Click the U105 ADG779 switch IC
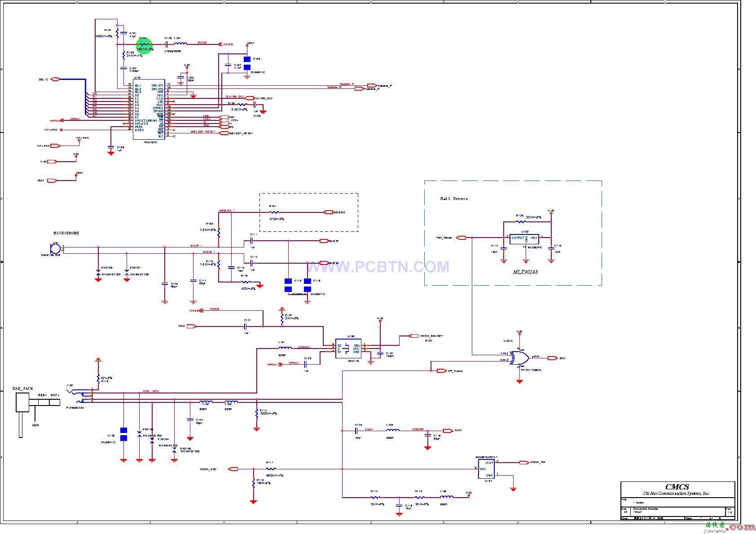This screenshot has width=756, height=534. (348, 349)
